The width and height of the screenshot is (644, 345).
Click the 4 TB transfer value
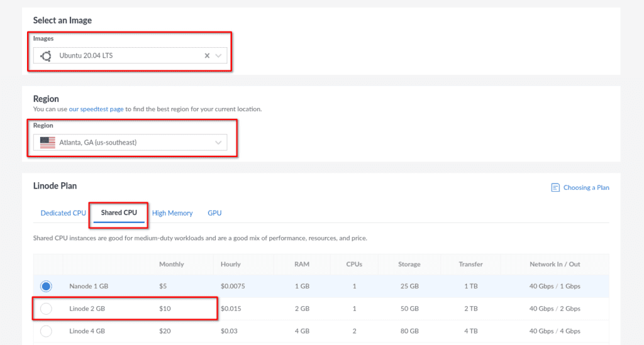pyautogui.click(x=470, y=331)
